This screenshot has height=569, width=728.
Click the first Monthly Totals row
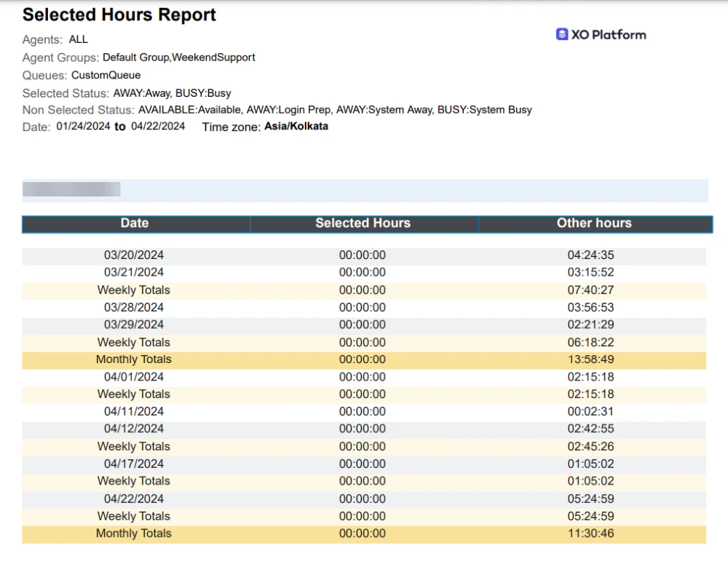(x=133, y=359)
